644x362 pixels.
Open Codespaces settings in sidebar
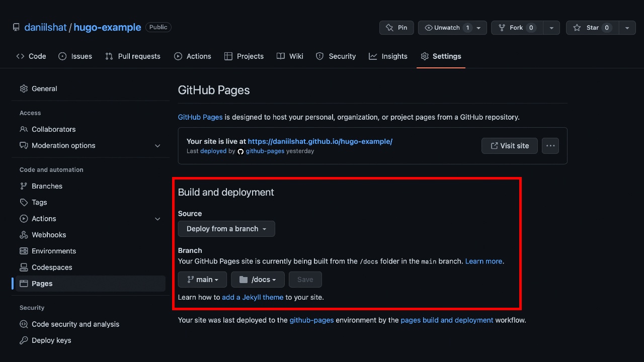point(51,267)
